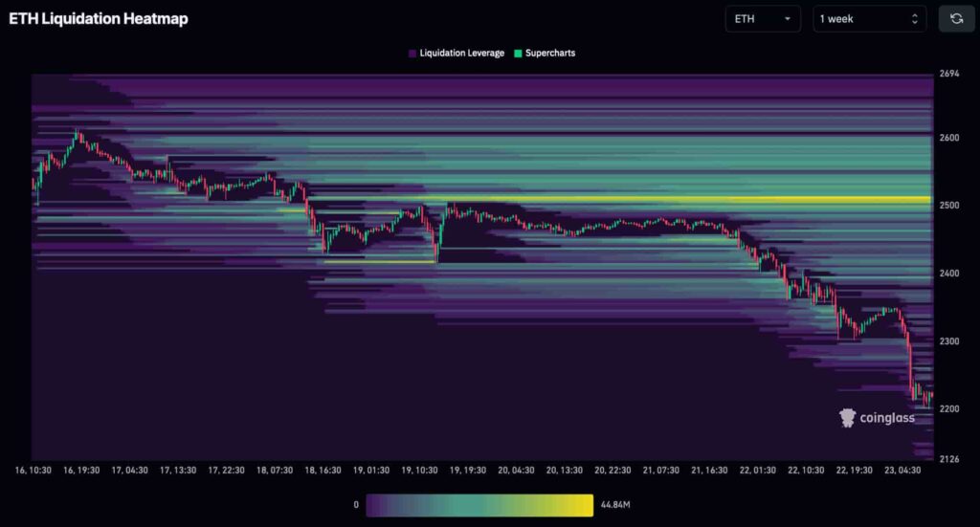This screenshot has height=527, width=980.
Task: Click the ETH dropdown arrow
Action: (788, 19)
